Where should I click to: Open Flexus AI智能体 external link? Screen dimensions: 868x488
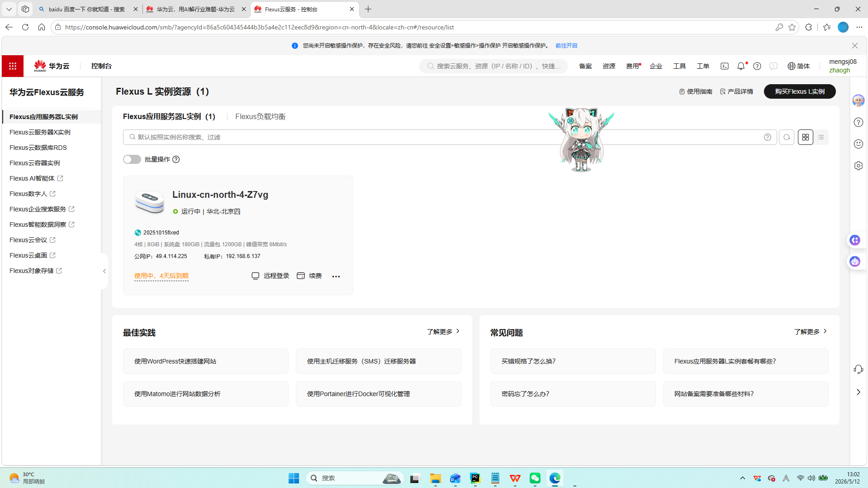click(36, 178)
